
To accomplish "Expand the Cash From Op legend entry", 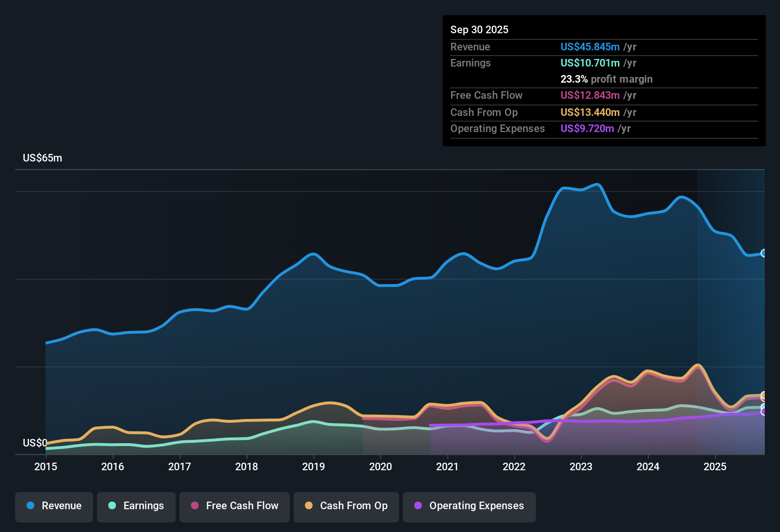I will (346, 506).
